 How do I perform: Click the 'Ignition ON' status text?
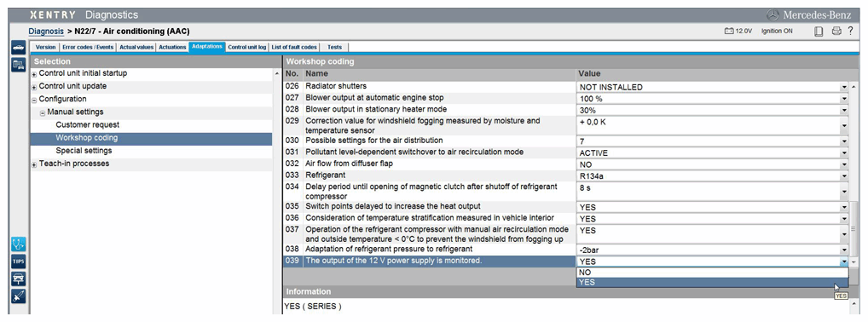click(x=777, y=32)
